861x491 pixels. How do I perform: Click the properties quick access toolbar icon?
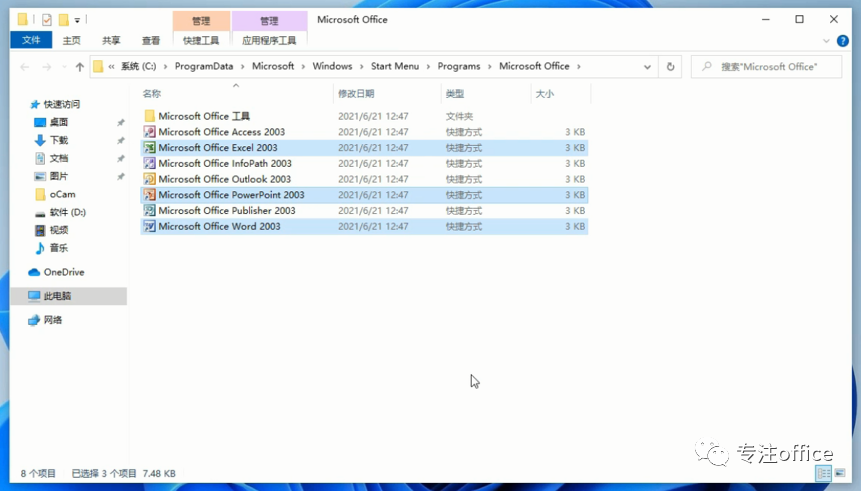coord(47,20)
